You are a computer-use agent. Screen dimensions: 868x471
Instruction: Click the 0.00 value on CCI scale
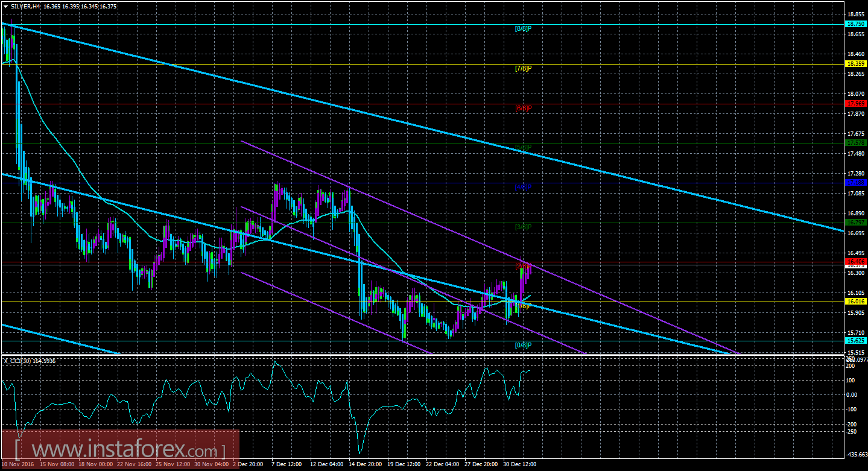[852, 394]
